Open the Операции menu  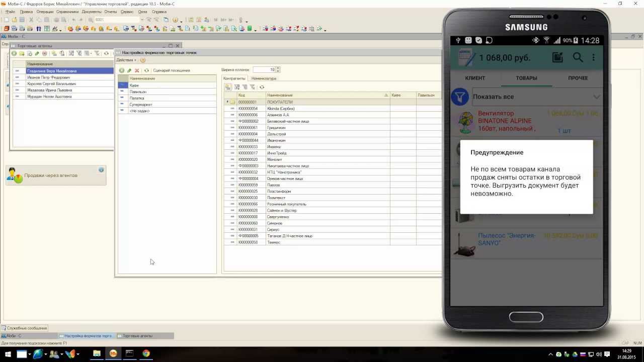(x=45, y=12)
